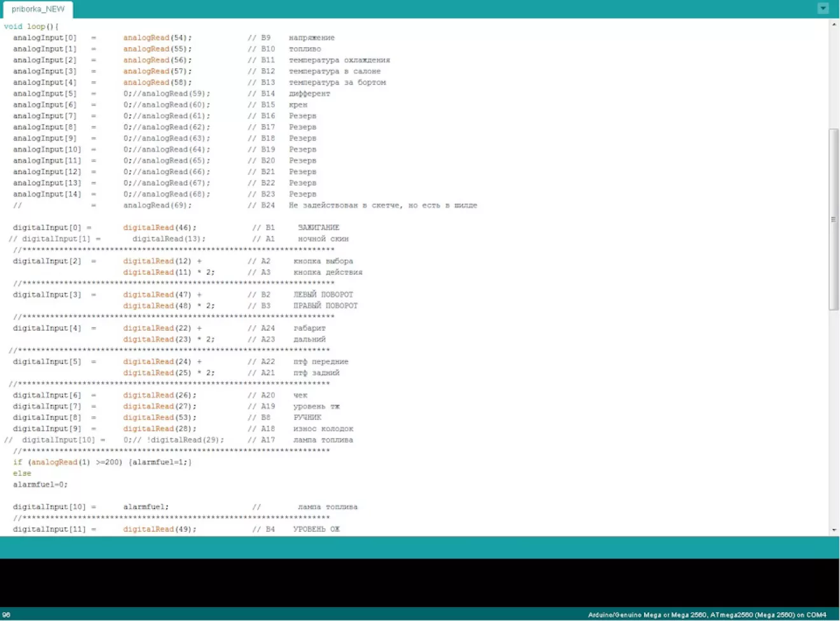Click on digitalRead(49) in the last line

click(159, 529)
